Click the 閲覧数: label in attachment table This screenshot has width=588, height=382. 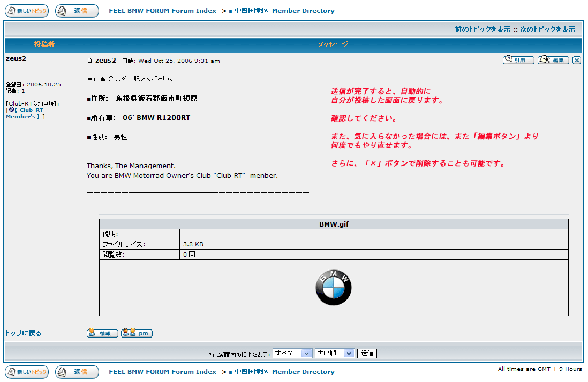pyautogui.click(x=113, y=254)
